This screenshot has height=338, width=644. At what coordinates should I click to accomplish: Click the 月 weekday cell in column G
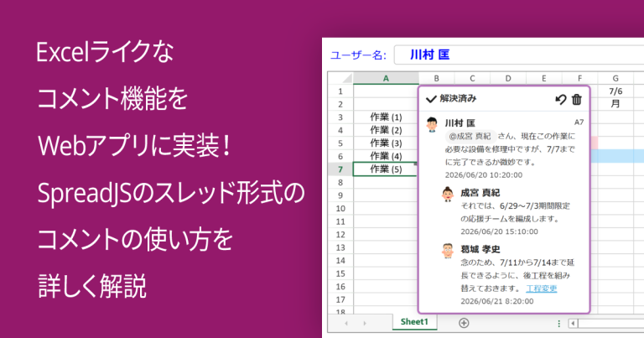pyautogui.click(x=615, y=104)
